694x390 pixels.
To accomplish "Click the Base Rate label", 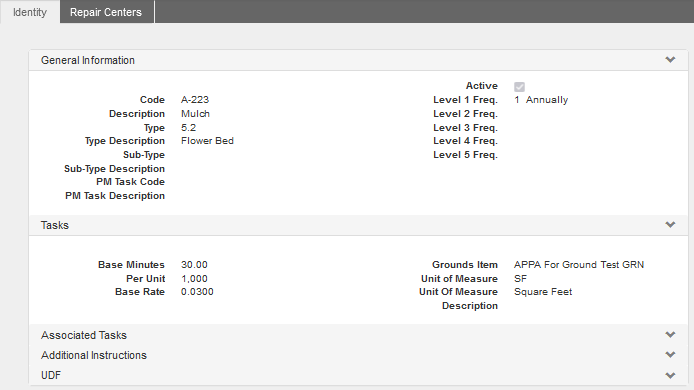I will [140, 292].
